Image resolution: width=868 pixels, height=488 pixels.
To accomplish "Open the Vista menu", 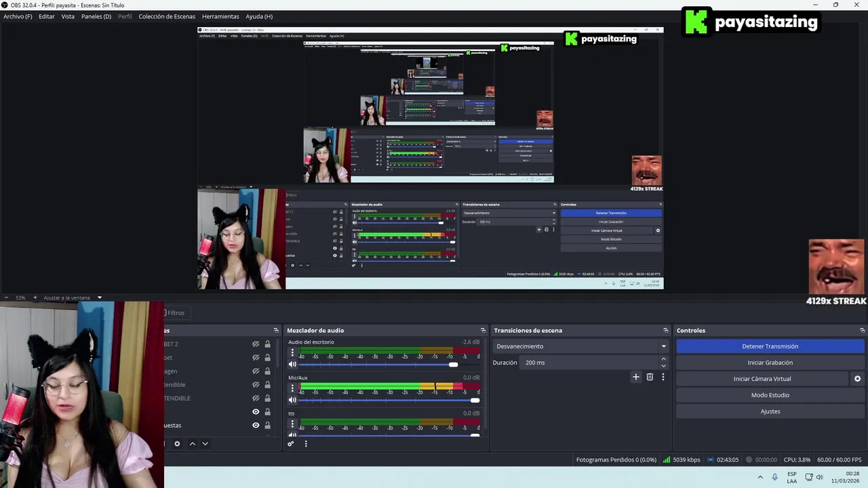I will click(x=68, y=16).
